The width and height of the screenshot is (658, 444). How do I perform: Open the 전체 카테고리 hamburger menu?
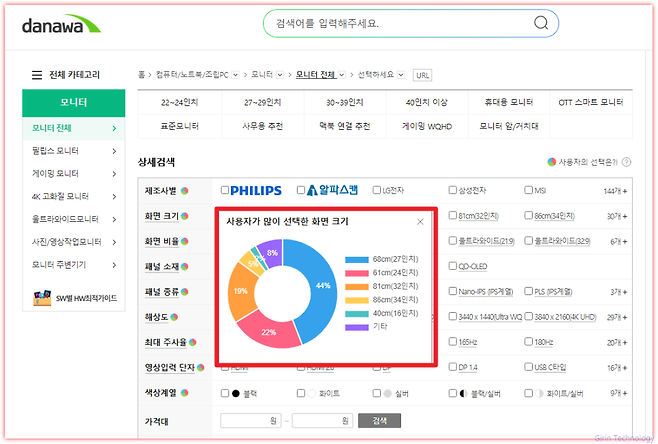tap(37, 75)
